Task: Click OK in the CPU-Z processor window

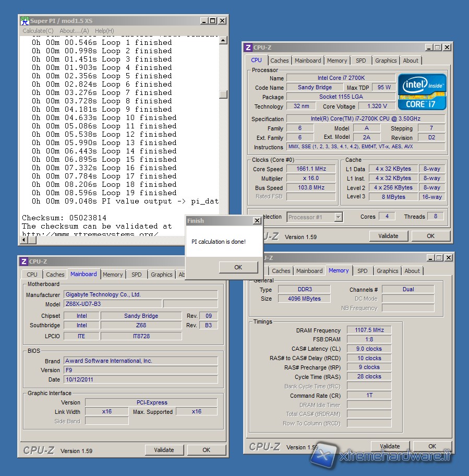Action: 430,236
